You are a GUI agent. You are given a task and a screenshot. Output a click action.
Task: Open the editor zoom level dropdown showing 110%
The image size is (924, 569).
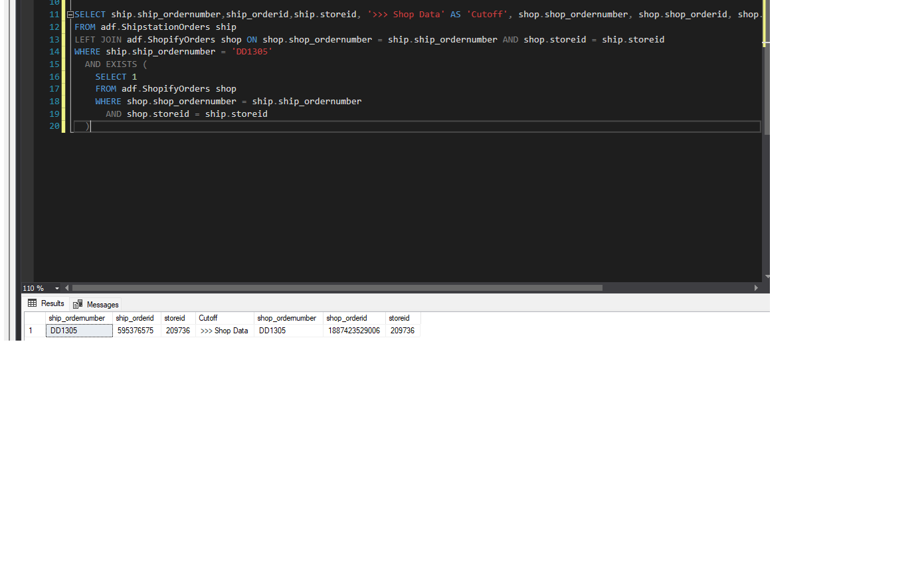click(56, 287)
